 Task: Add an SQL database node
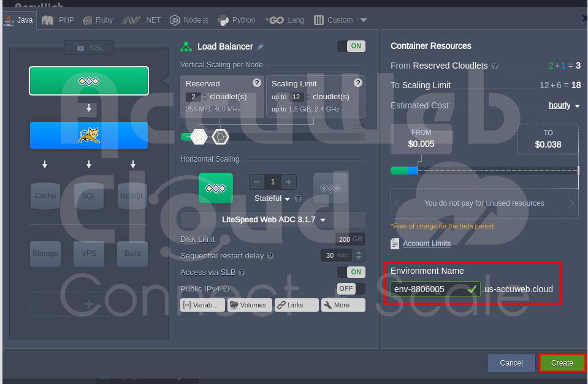click(x=89, y=196)
